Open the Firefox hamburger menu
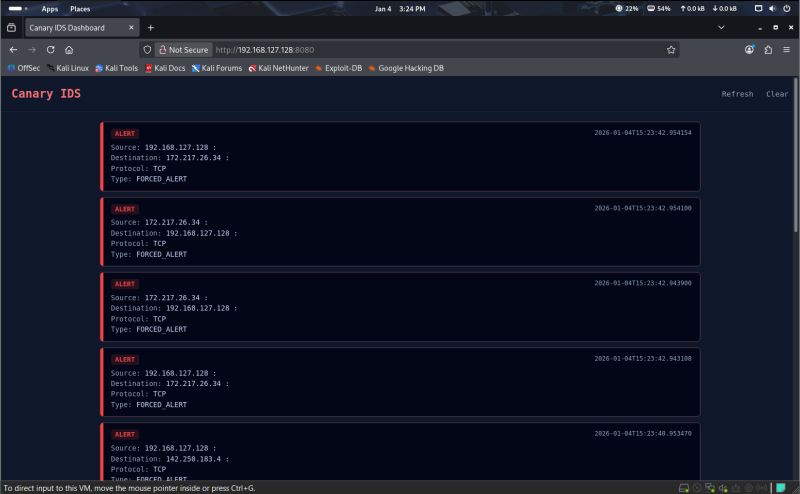Viewport: 800px width, 494px height. (x=786, y=50)
